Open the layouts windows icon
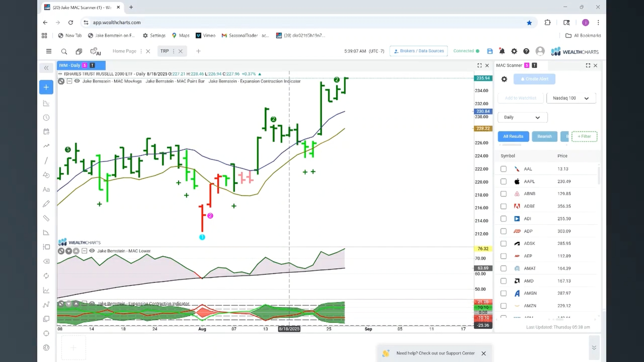Image resolution: width=644 pixels, height=362 pixels. pyautogui.click(x=79, y=51)
